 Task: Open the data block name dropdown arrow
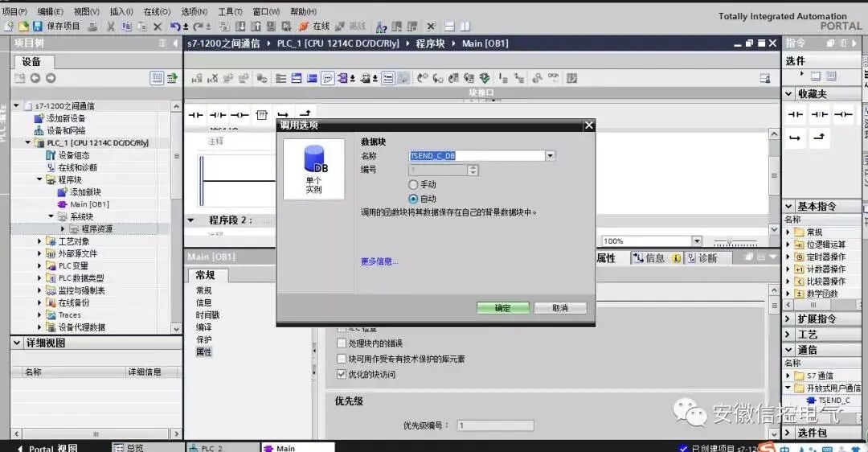550,156
